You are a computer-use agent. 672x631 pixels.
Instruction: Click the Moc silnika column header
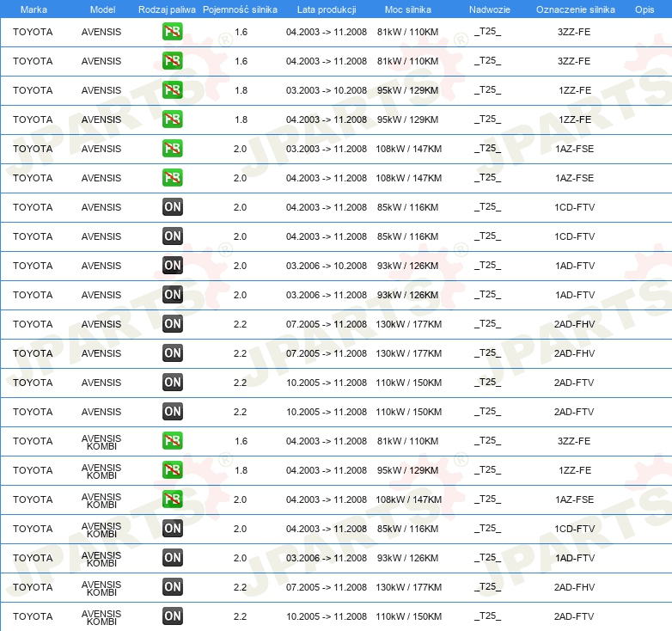(x=408, y=9)
